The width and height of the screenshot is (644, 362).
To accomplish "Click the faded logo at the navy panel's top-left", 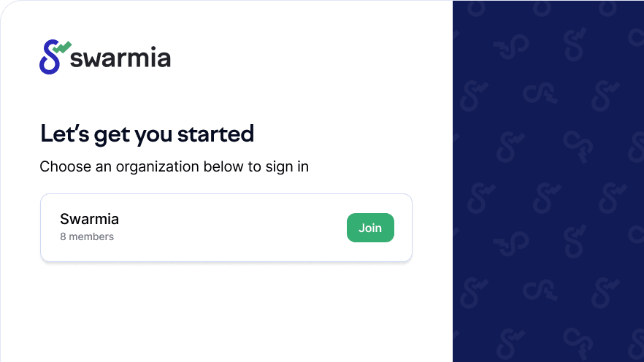I will [476, 7].
